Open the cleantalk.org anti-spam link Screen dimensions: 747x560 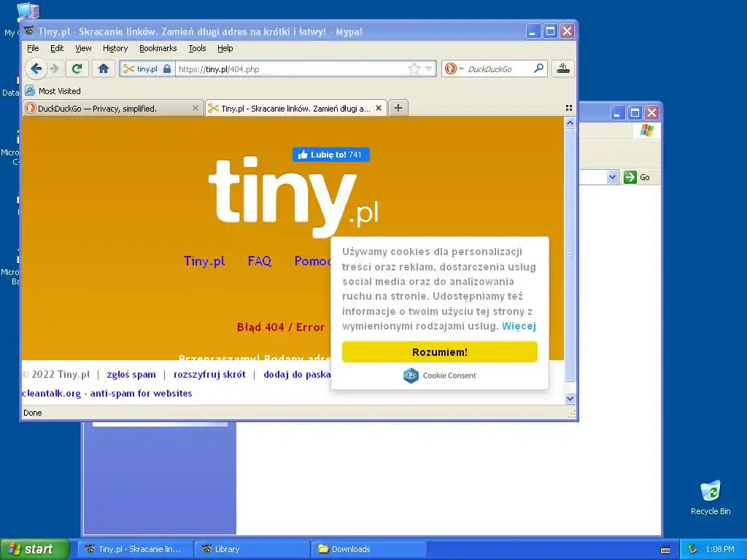click(107, 393)
